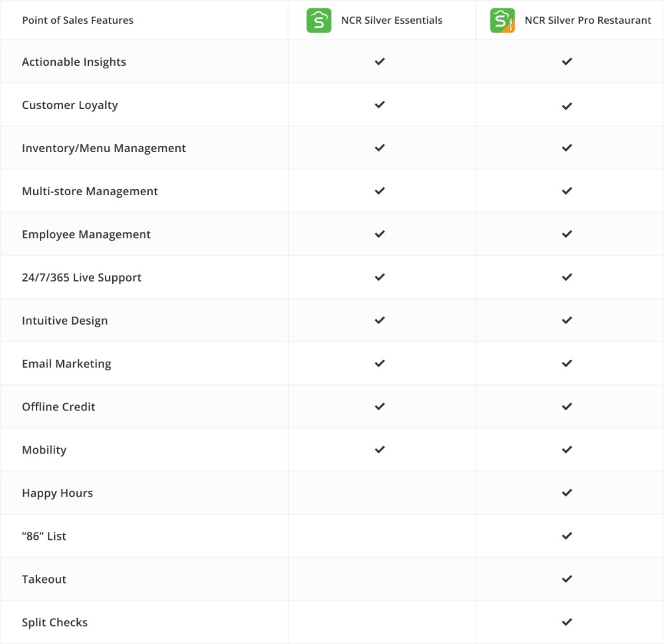Click the NCR Silver Pro Restaurant logo icon

[x=503, y=21]
